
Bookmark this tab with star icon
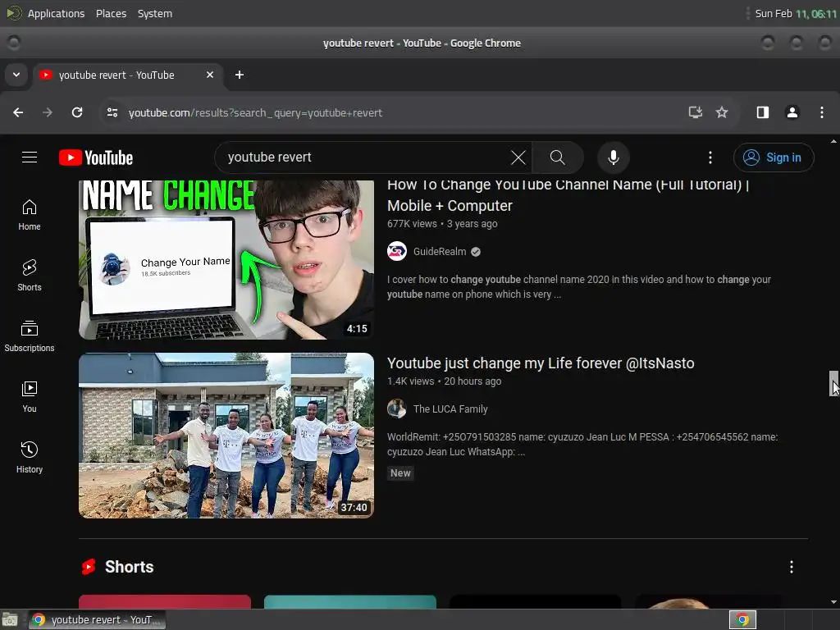point(722,112)
